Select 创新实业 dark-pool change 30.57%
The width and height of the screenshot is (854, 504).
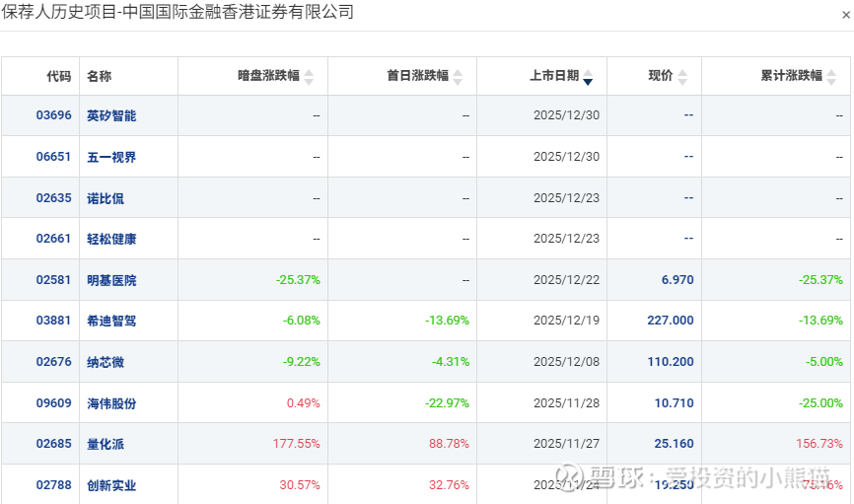pyautogui.click(x=300, y=485)
